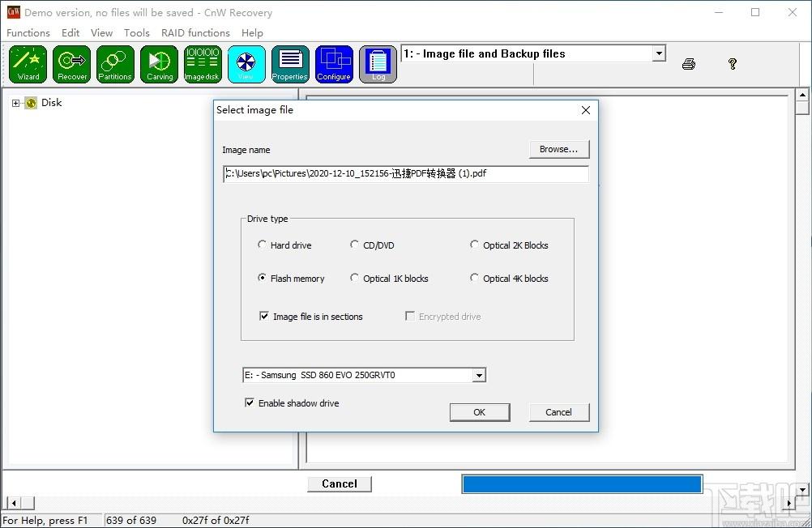Open the Samsung SSD drive dropdown
Screen dimensions: 812x528
coord(480,375)
